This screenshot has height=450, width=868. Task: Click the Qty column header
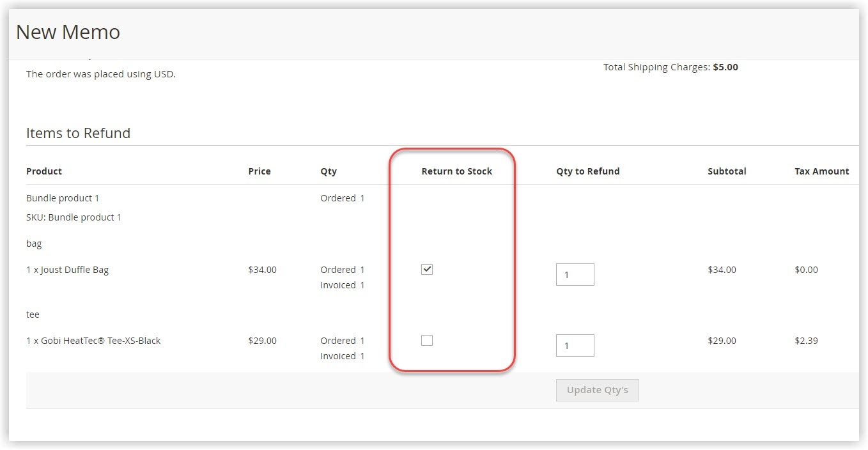pos(329,171)
